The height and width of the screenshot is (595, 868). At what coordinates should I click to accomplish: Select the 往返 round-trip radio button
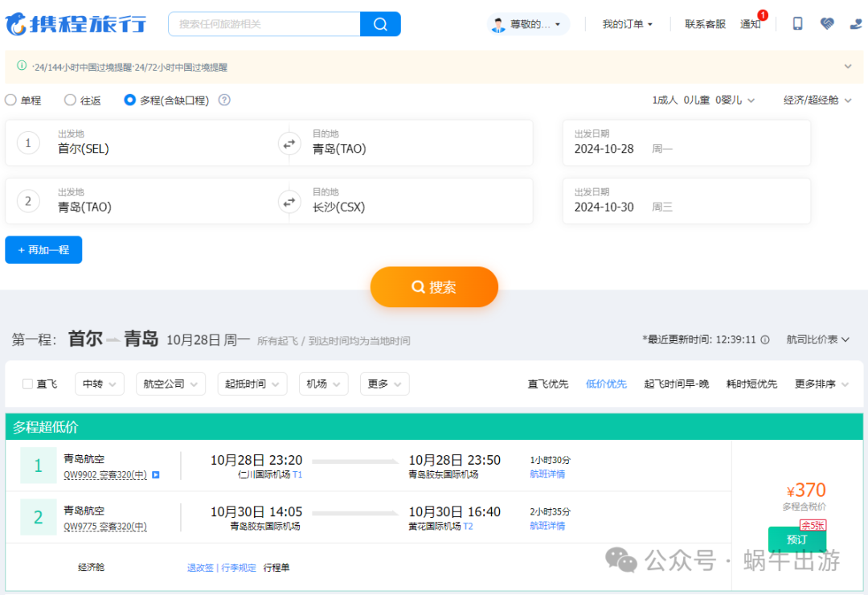coord(70,100)
